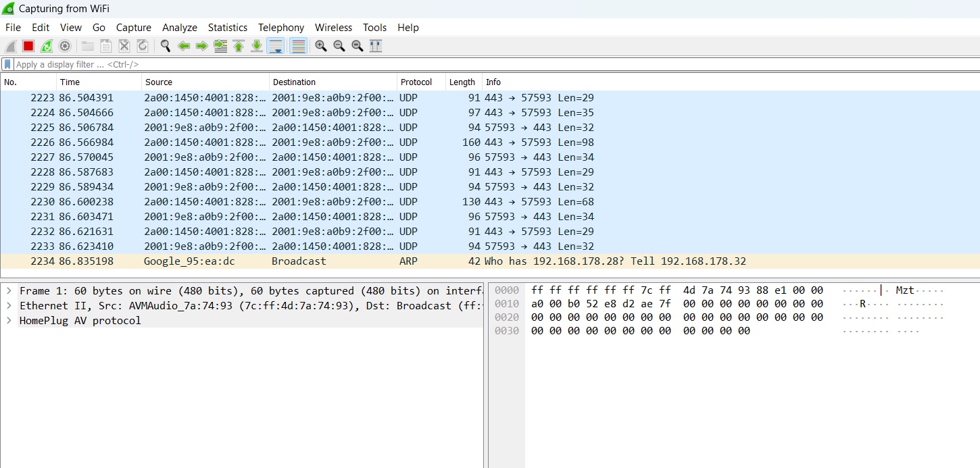Toggle packet list colorization
This screenshot has width=980, height=468.
[x=297, y=45]
